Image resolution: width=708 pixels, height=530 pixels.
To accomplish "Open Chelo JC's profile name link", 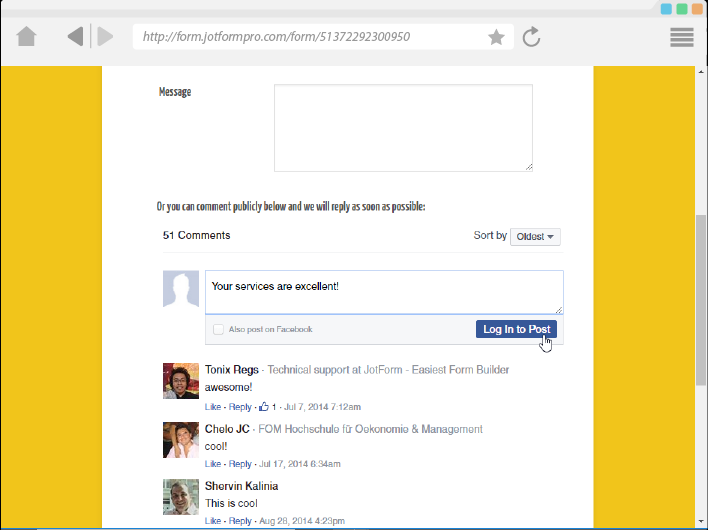I will pyautogui.click(x=227, y=429).
